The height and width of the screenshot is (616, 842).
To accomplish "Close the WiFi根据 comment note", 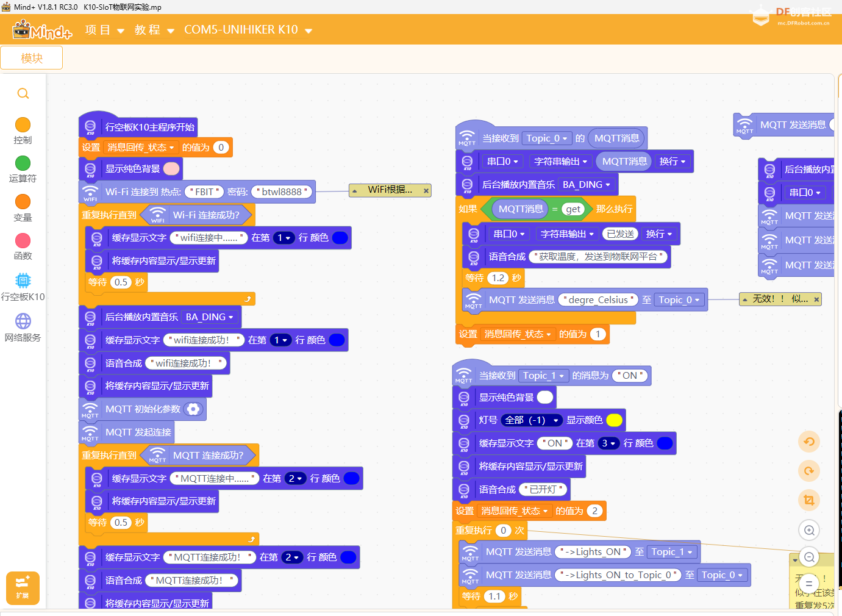I will point(426,191).
